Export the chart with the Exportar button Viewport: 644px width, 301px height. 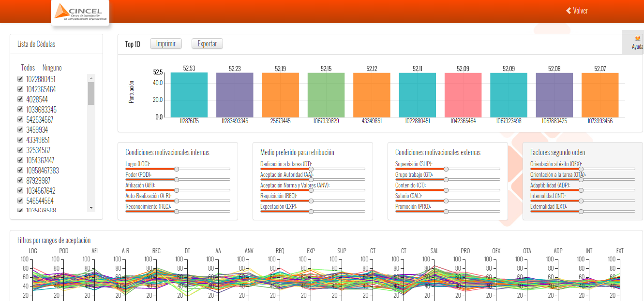pos(207,43)
